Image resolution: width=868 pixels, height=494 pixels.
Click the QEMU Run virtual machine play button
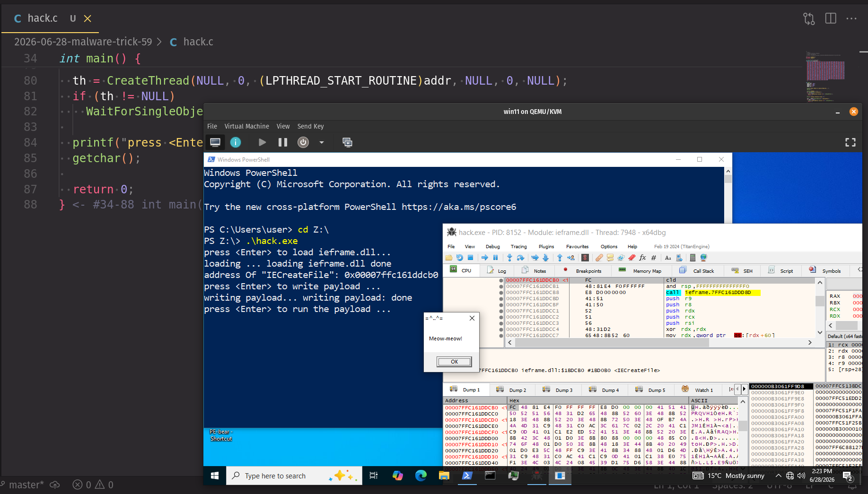262,142
